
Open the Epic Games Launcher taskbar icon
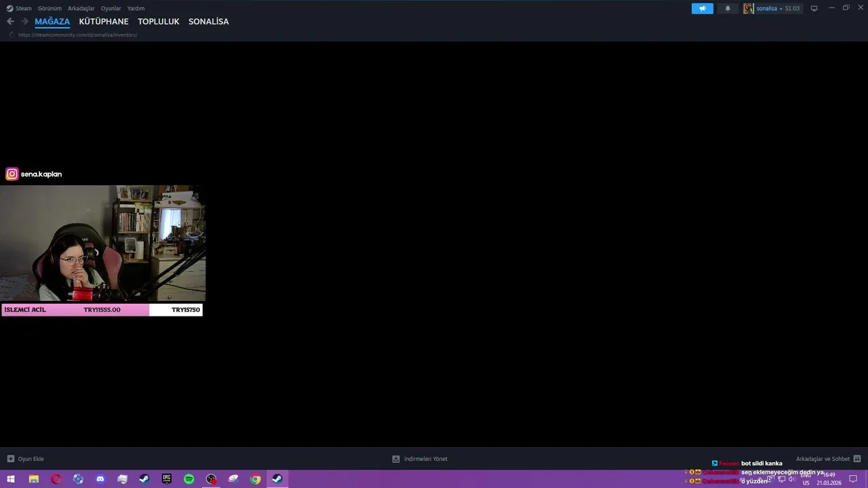click(x=167, y=479)
